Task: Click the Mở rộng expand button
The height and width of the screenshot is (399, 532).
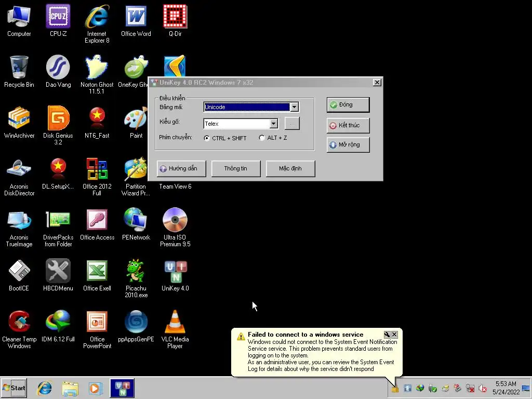Action: coord(348,144)
